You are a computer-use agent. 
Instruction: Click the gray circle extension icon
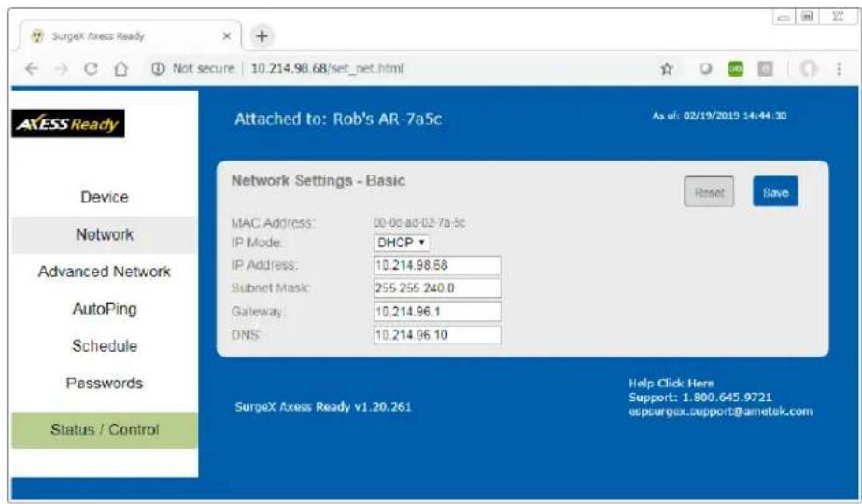pos(705,69)
